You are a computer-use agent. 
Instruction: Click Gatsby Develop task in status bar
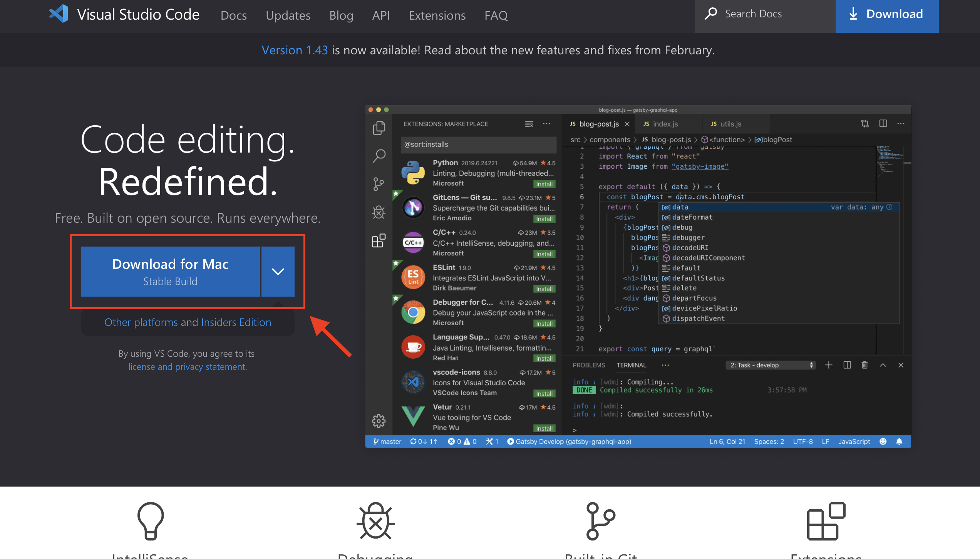pos(569,441)
